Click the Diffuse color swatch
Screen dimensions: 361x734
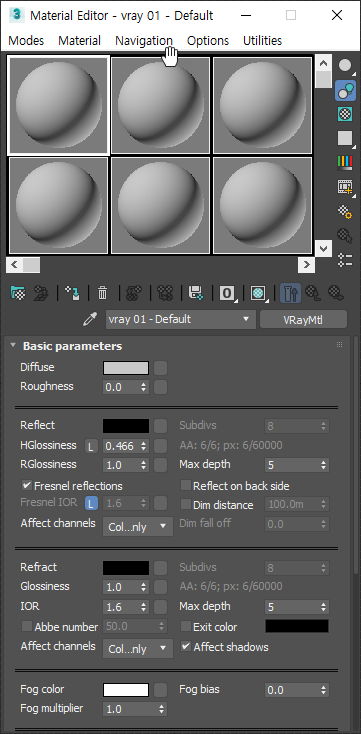tap(126, 368)
